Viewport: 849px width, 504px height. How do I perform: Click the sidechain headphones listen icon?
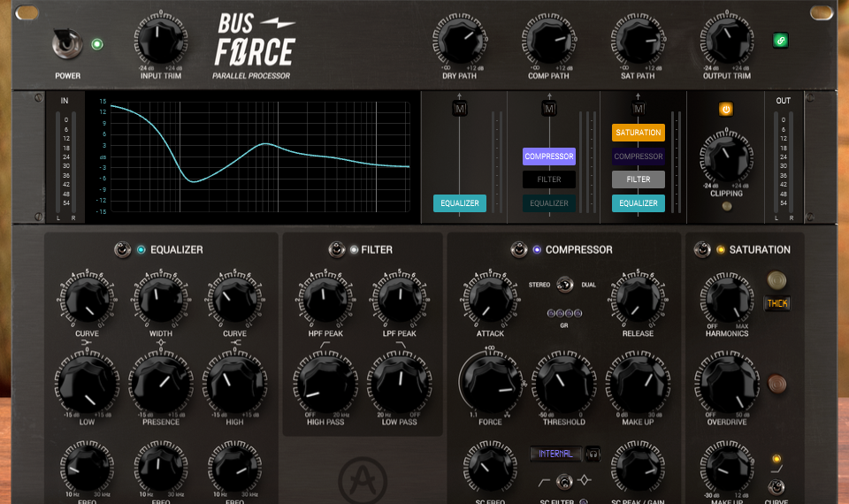pyautogui.click(x=592, y=454)
